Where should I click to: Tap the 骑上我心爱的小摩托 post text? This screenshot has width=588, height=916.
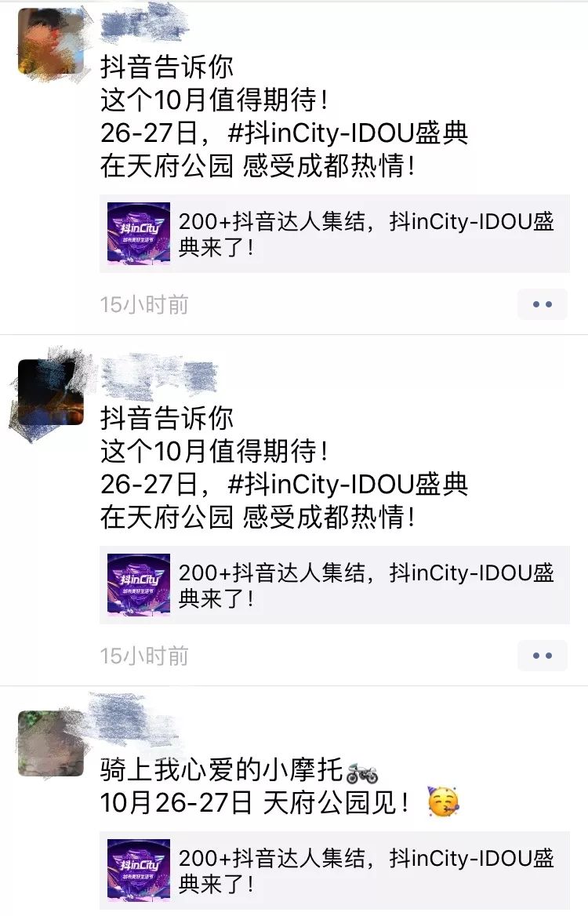222,769
